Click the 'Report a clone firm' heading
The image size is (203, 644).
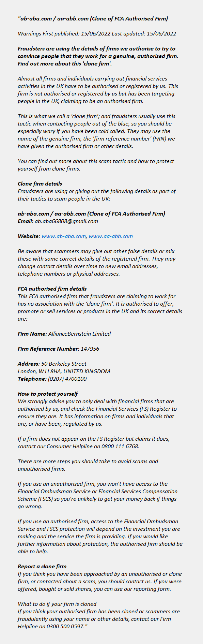point(42,566)
